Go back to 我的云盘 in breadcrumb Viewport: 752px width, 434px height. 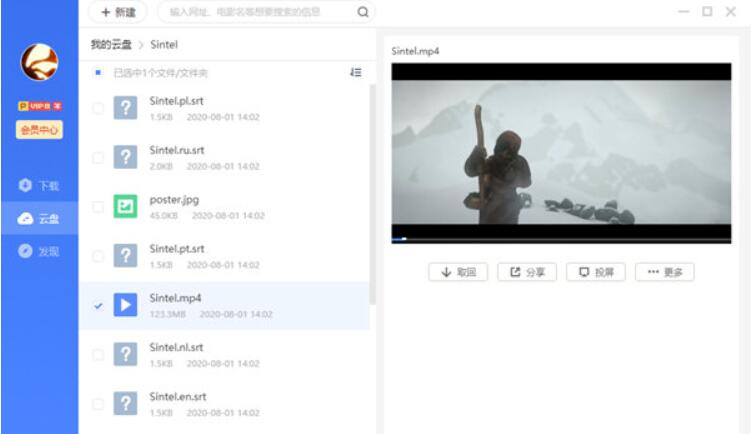[x=111, y=45]
